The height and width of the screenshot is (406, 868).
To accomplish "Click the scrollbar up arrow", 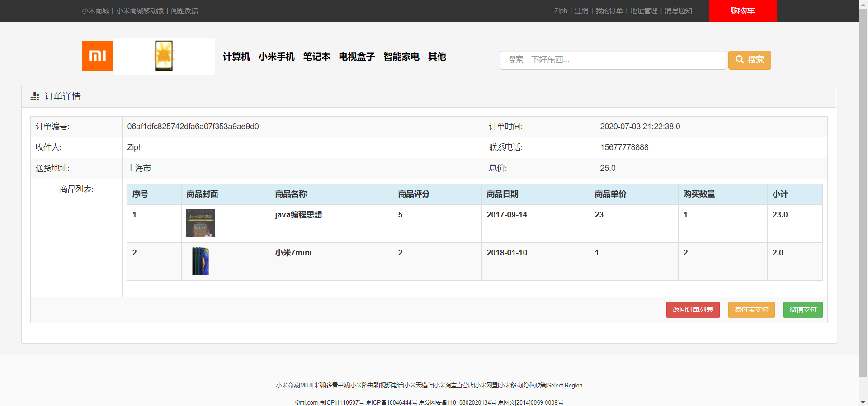I will [863, 4].
